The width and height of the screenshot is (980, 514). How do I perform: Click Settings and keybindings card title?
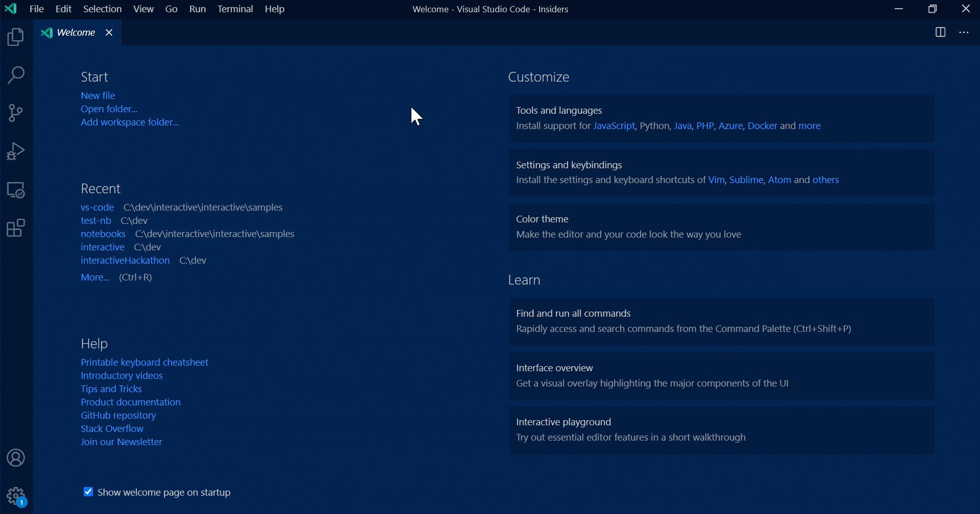coord(569,165)
